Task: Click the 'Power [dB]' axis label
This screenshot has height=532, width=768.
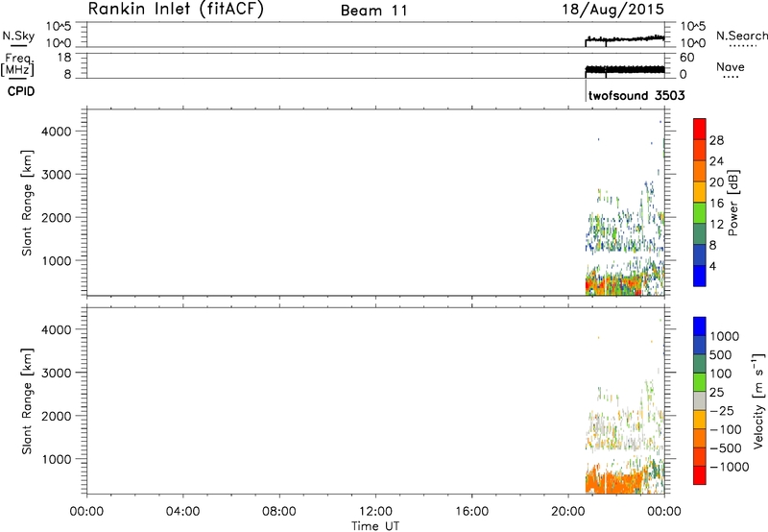Action: [x=733, y=203]
